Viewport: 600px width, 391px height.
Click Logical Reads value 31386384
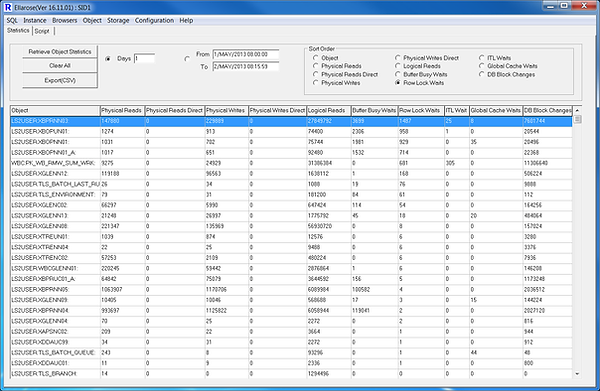pyautogui.click(x=320, y=163)
